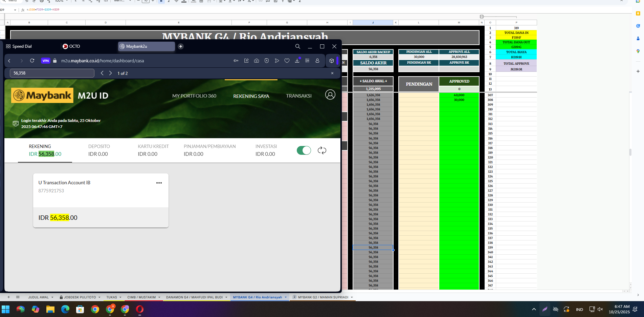Image resolution: width=644 pixels, height=317 pixels.
Task: Open the MYBANK G4 sheet tab dropdown
Action: point(286,297)
